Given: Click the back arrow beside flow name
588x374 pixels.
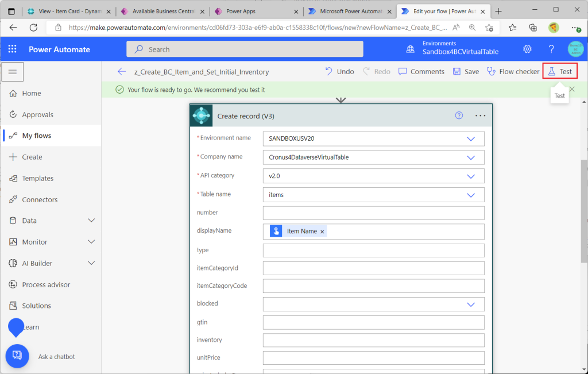Looking at the screenshot, I should pos(122,72).
